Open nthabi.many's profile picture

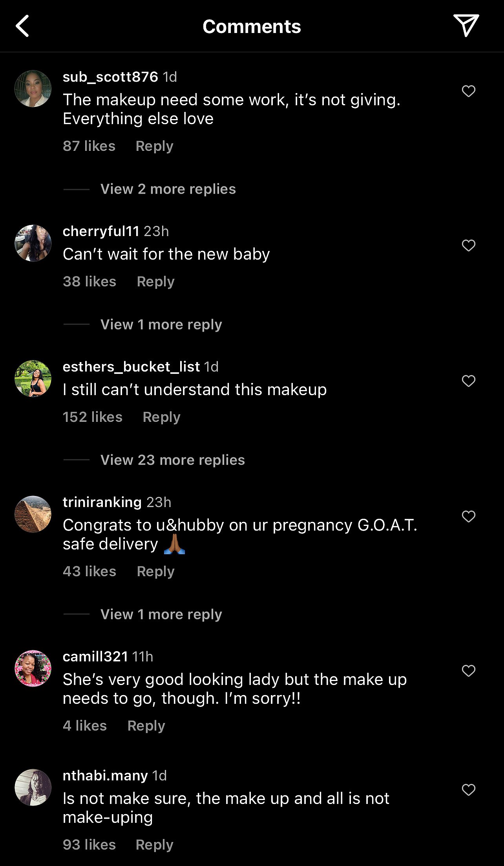click(33, 810)
